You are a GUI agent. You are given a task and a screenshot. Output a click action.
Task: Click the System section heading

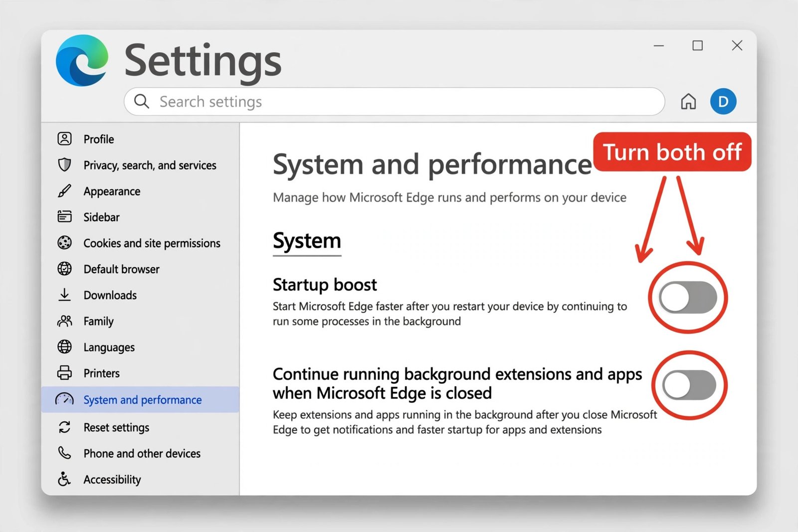pyautogui.click(x=307, y=241)
